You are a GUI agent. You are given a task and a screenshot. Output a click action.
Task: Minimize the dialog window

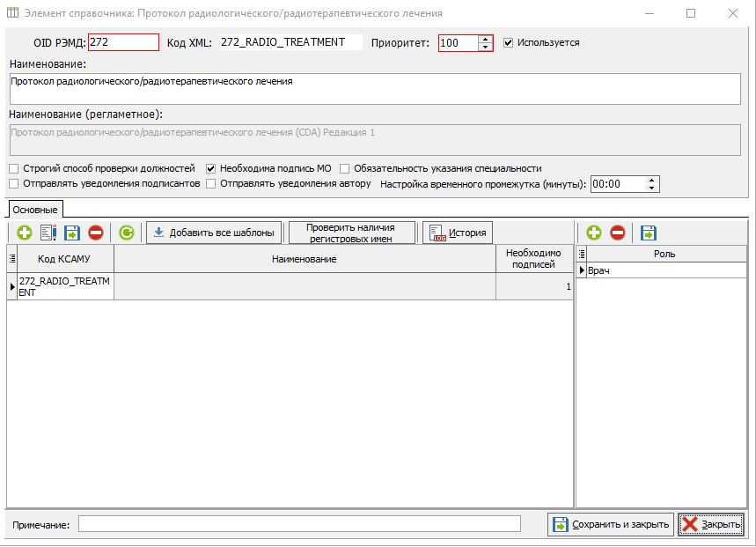[x=650, y=13]
